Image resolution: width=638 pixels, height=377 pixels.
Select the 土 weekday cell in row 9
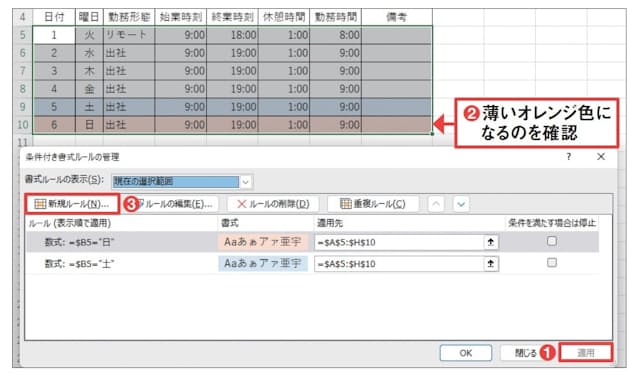(89, 107)
